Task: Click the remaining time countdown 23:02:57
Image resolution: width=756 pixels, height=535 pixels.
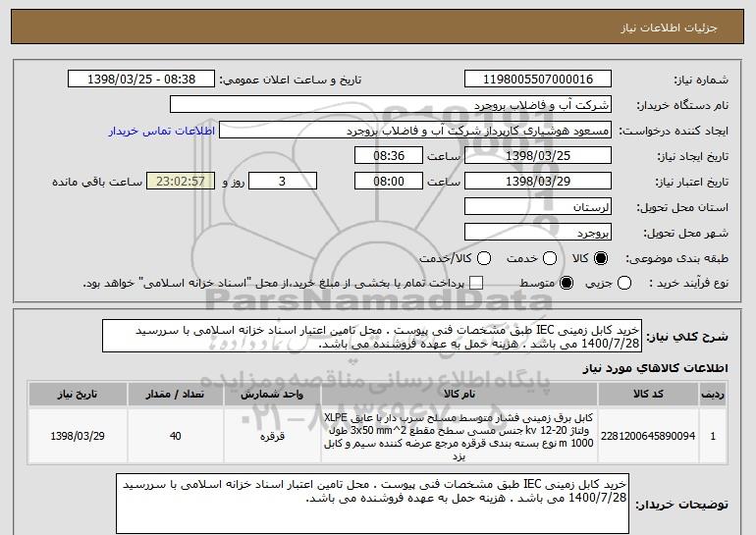Action: (181, 182)
